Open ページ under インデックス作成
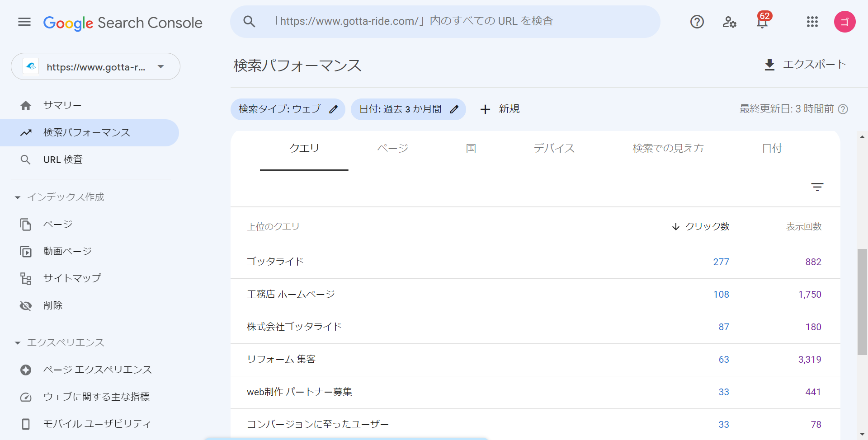 (x=58, y=224)
